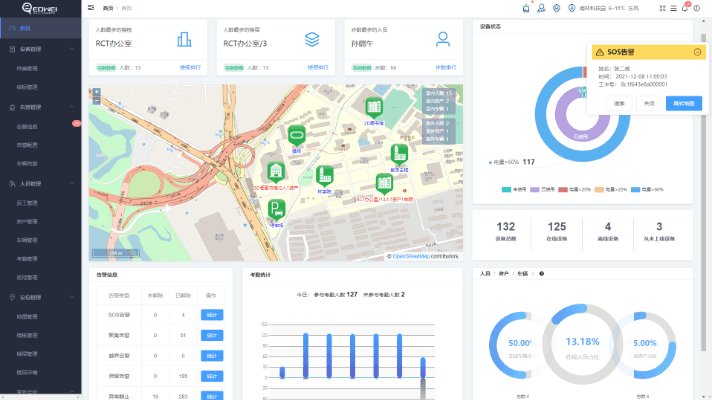The width and height of the screenshot is (712, 400).
Task: Select the green parking marker on the map
Action: point(276,209)
